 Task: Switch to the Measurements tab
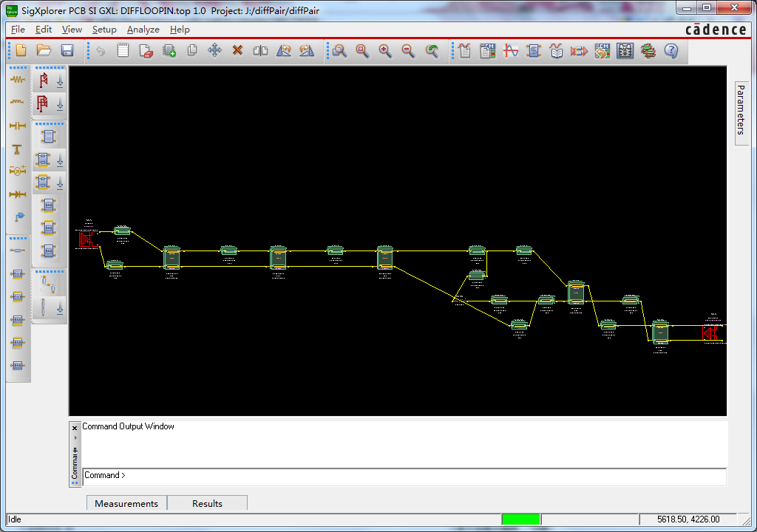126,503
